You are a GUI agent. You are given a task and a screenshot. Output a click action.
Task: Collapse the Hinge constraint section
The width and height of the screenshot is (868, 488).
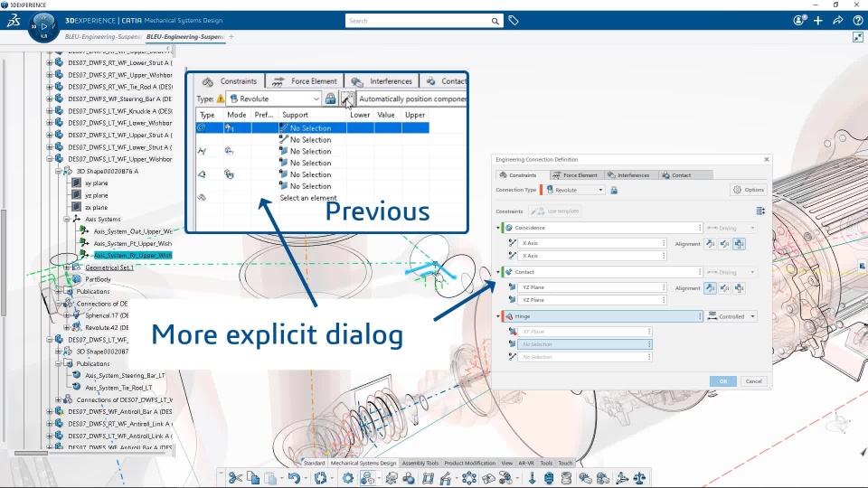point(497,316)
